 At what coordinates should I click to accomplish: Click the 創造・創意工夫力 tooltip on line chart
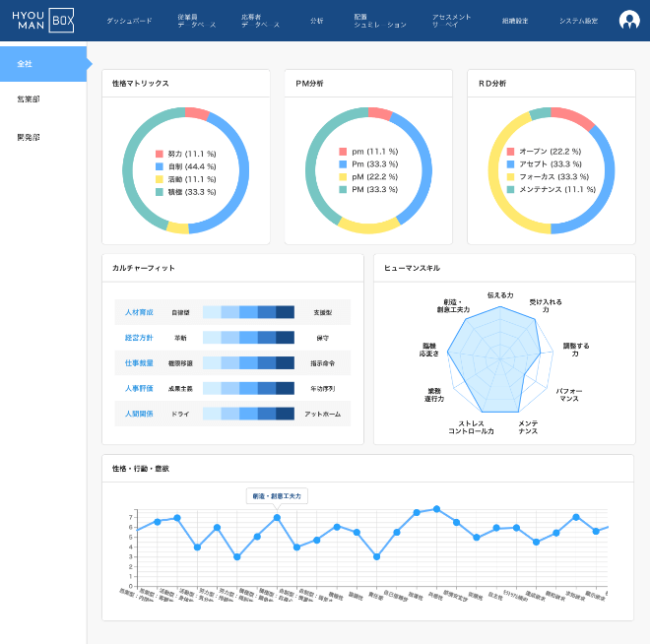[x=277, y=496]
